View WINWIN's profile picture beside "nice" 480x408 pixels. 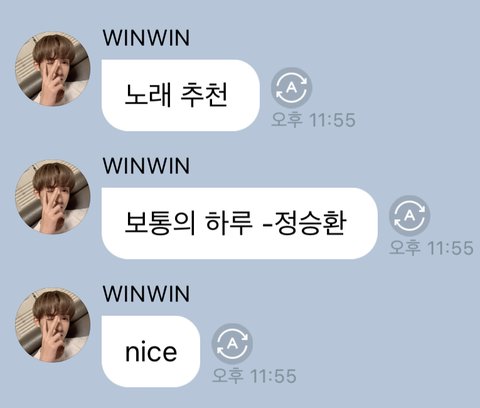(53, 325)
